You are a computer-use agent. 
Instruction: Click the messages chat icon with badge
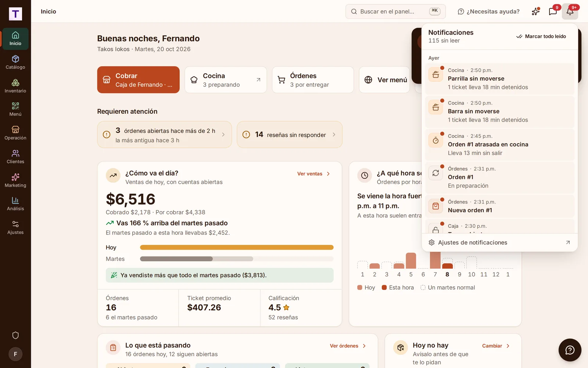[x=553, y=11]
